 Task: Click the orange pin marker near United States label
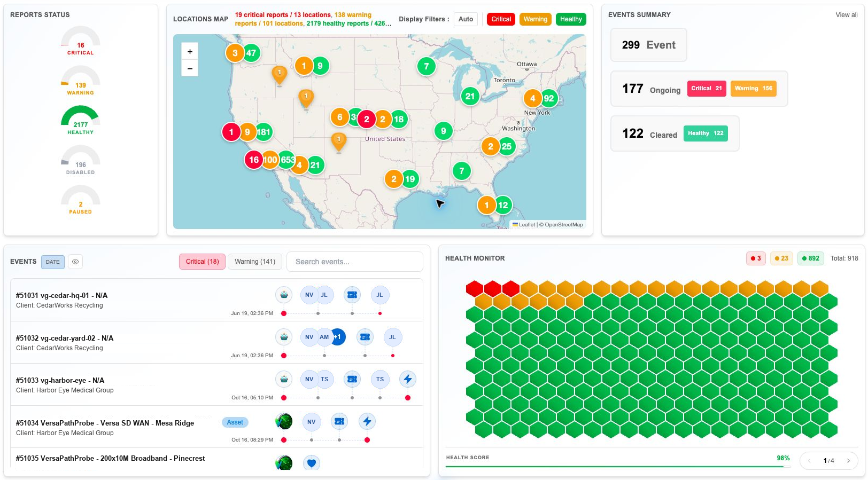pyautogui.click(x=339, y=142)
